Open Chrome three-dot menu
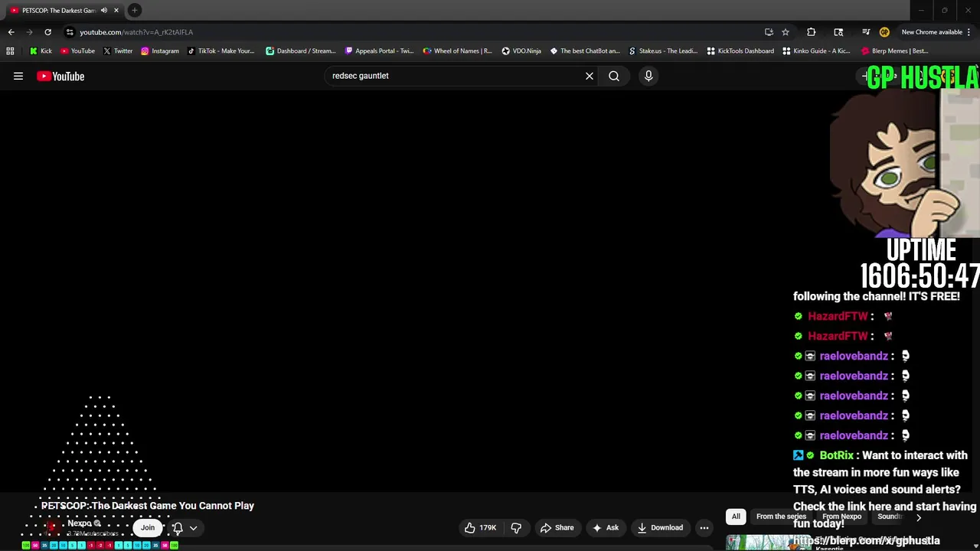 tap(969, 32)
